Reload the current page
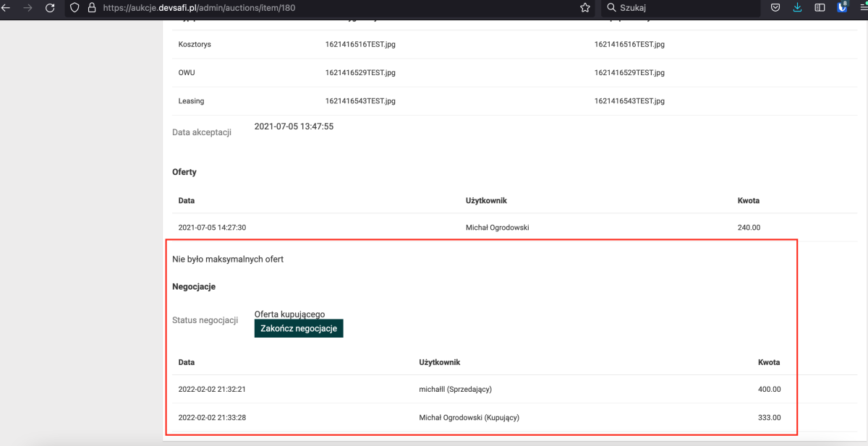Image resolution: width=868 pixels, height=446 pixels. point(50,8)
